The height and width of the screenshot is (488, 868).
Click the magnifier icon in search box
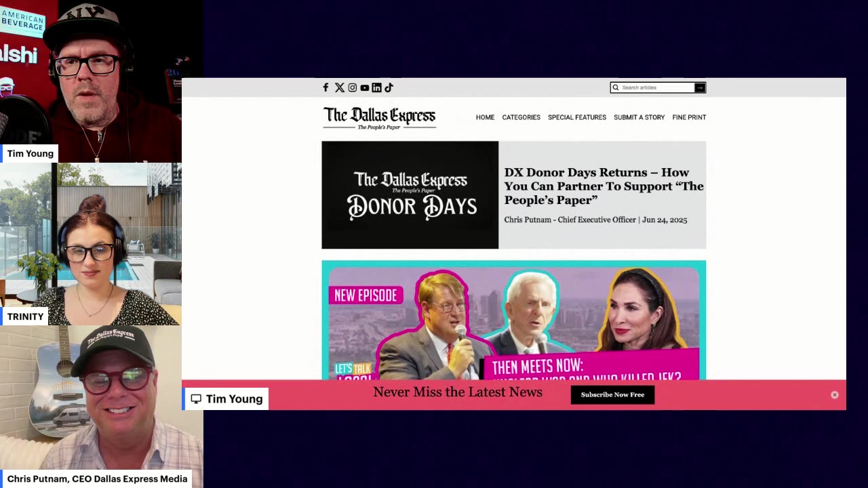pos(616,87)
